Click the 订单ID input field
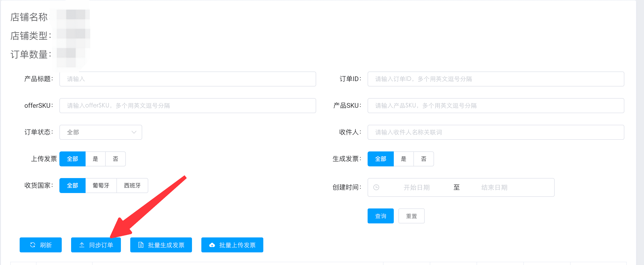 (x=496, y=79)
